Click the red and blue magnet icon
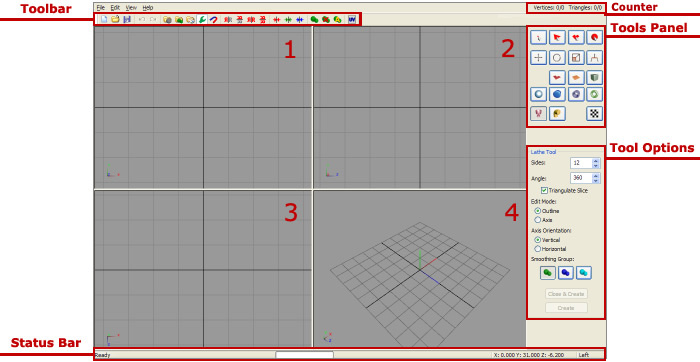Screen dimensions: 700x362 [x=213, y=20]
